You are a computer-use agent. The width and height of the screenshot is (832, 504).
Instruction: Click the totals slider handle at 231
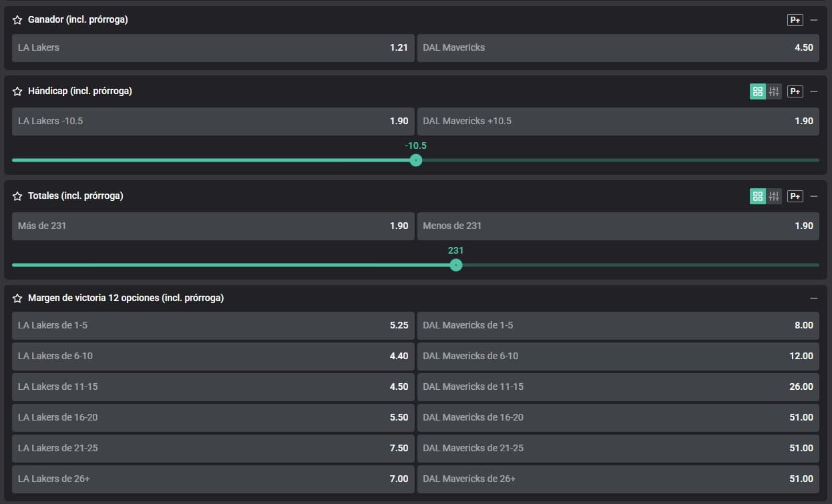pyautogui.click(x=456, y=265)
